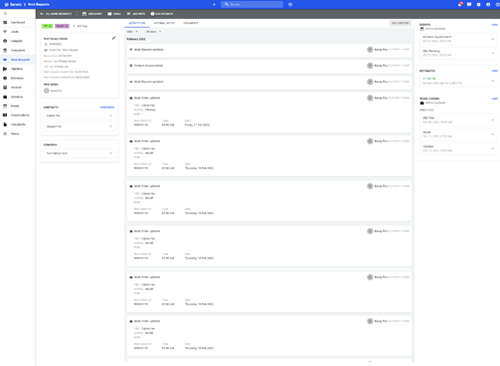500x366 pixels.
Task: Expand the second contact card under Contacts
Action: pyautogui.click(x=80, y=127)
